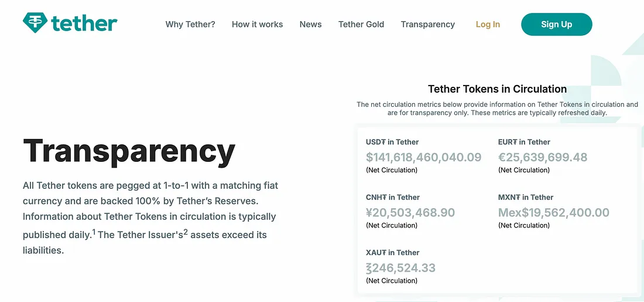Screen dimensions: 644x302
Task: Click the CNH₮ circulation value
Action: (x=410, y=212)
